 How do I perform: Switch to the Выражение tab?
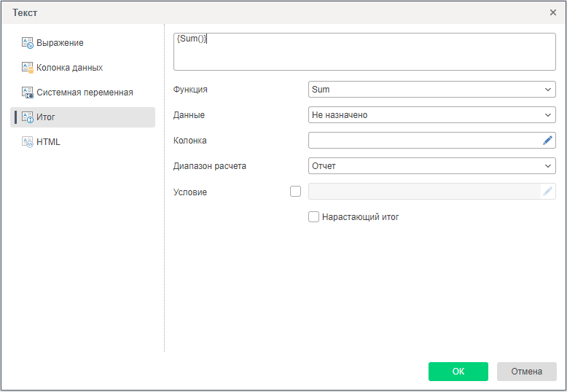(x=60, y=43)
